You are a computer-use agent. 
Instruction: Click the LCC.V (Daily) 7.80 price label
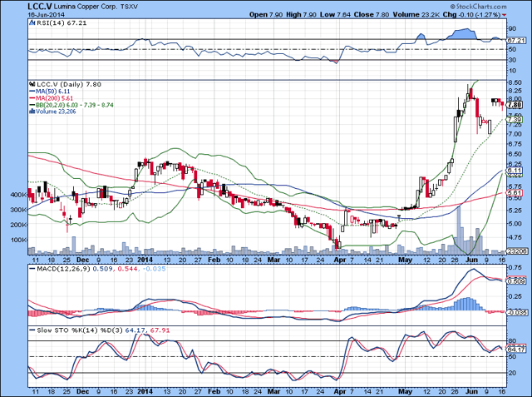pos(69,84)
